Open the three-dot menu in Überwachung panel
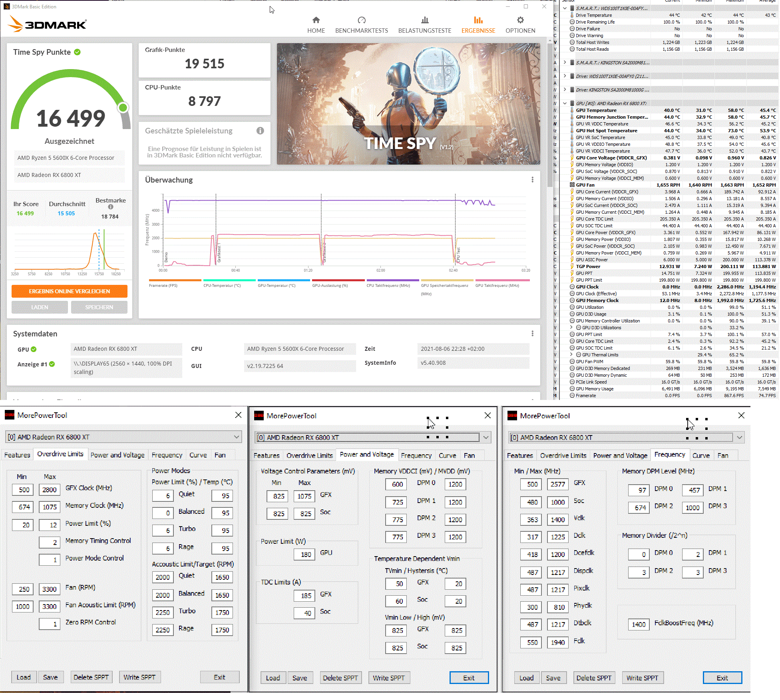The height and width of the screenshot is (700, 780). [532, 180]
